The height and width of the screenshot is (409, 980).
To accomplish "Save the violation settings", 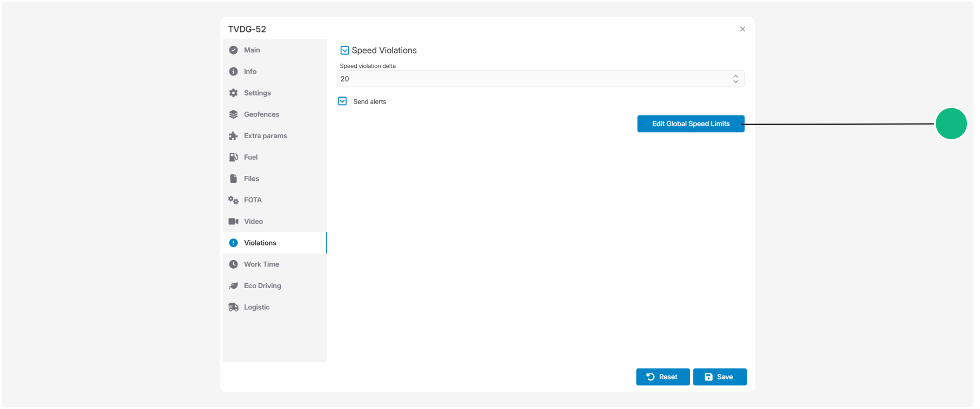I will (720, 377).
